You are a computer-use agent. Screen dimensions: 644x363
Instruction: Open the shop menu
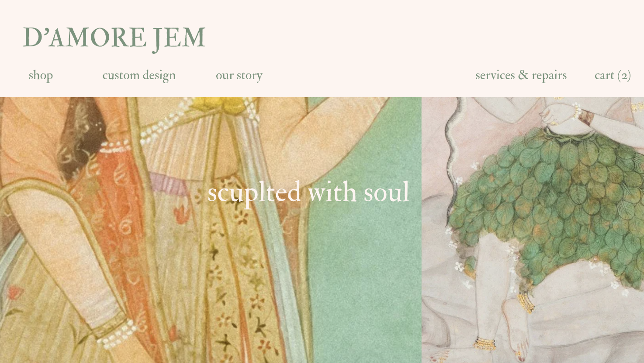41,75
